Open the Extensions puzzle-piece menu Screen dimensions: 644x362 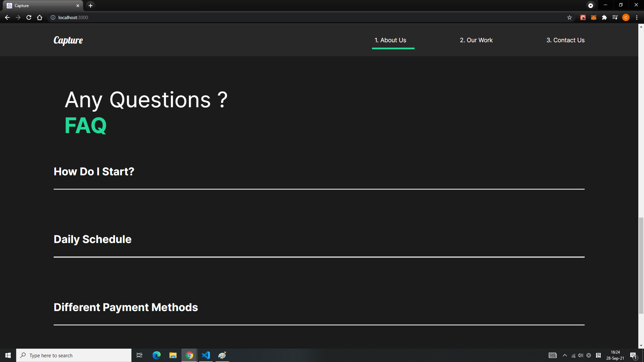pyautogui.click(x=605, y=17)
